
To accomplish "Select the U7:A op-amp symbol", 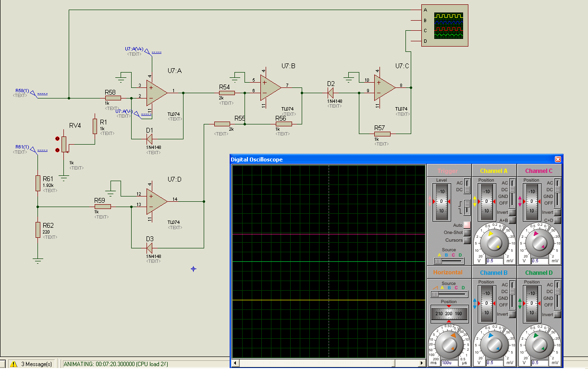I will click(x=157, y=92).
